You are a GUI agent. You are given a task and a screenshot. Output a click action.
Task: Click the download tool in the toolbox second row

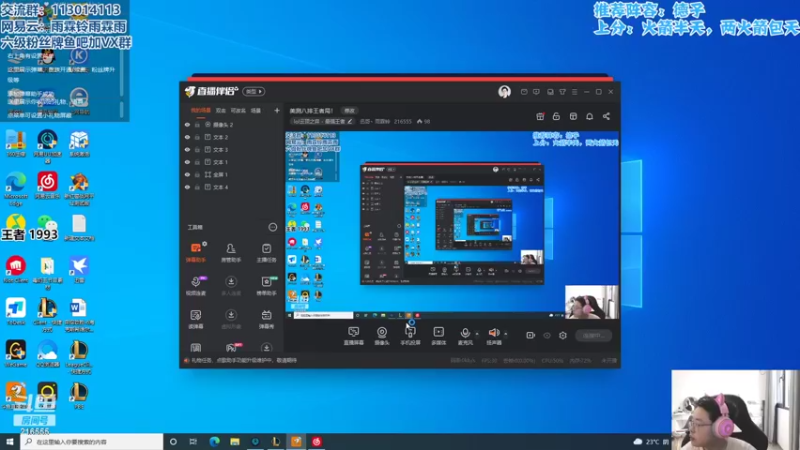tap(231, 286)
